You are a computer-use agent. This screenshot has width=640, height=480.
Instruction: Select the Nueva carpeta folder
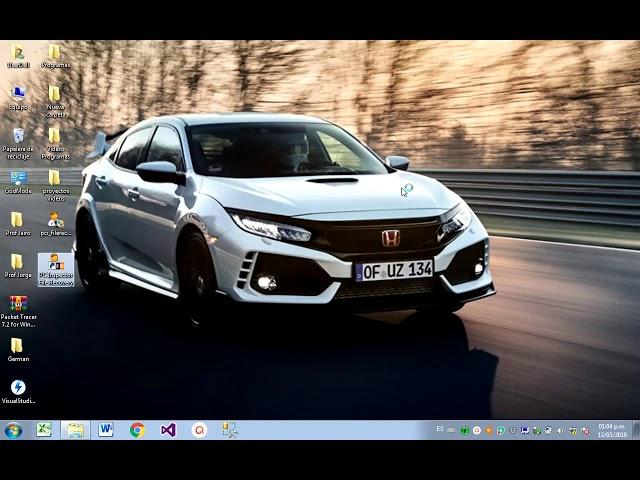point(55,102)
